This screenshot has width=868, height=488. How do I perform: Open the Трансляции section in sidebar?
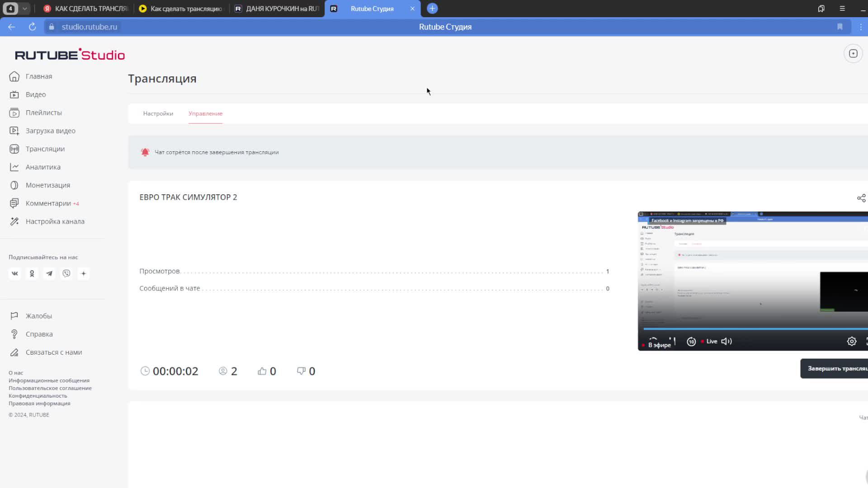(x=45, y=149)
